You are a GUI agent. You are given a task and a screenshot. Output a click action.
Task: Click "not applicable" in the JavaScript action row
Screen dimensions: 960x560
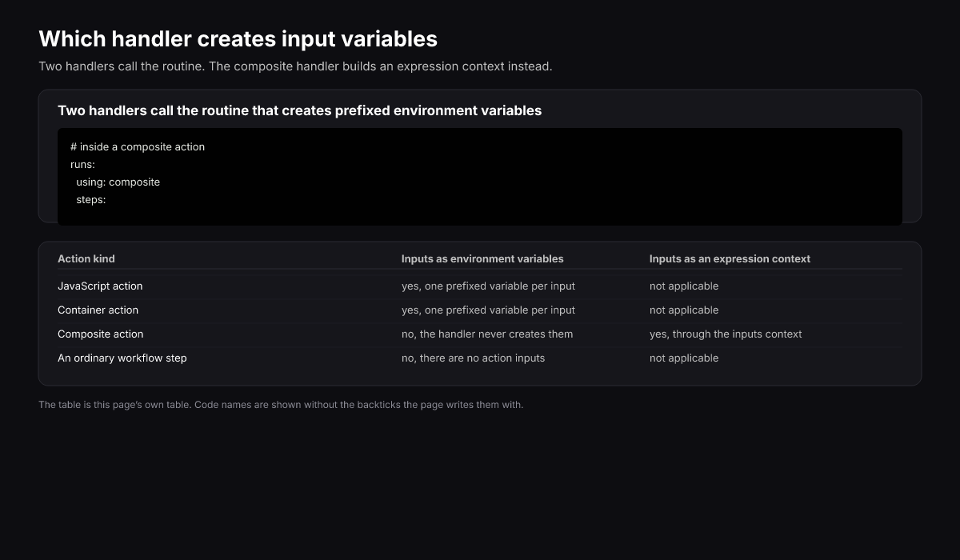(x=684, y=286)
